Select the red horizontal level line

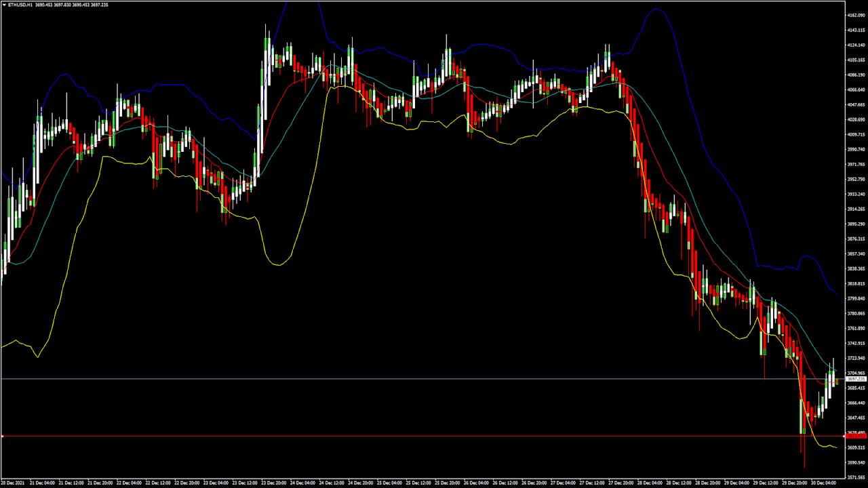(407, 436)
